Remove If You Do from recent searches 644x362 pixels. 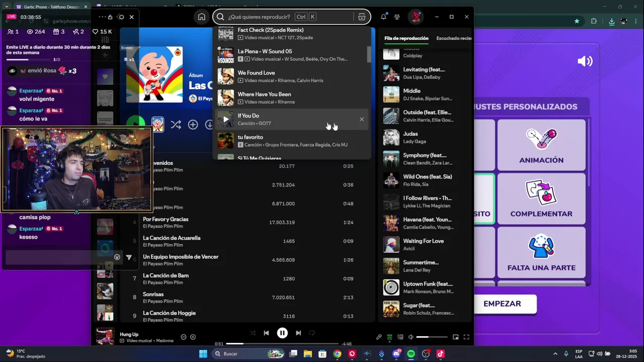tap(361, 119)
